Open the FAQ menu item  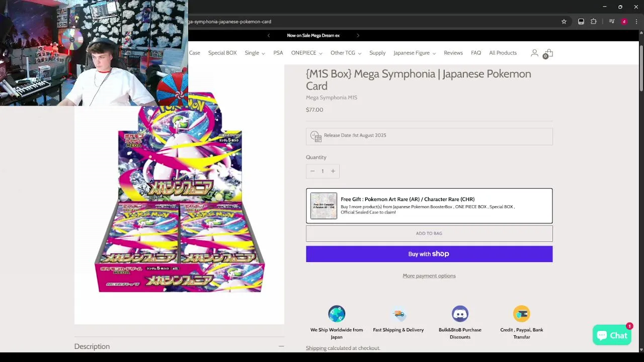point(476,53)
